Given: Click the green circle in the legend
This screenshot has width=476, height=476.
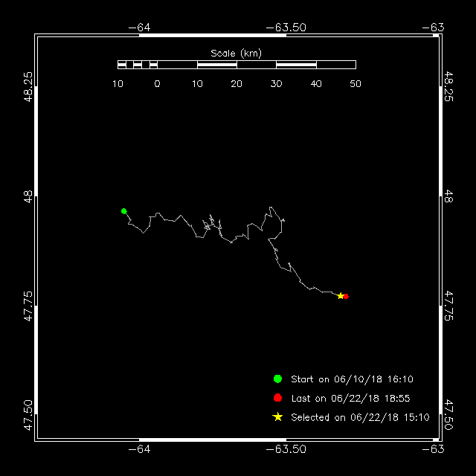Looking at the screenshot, I should click(x=277, y=379).
